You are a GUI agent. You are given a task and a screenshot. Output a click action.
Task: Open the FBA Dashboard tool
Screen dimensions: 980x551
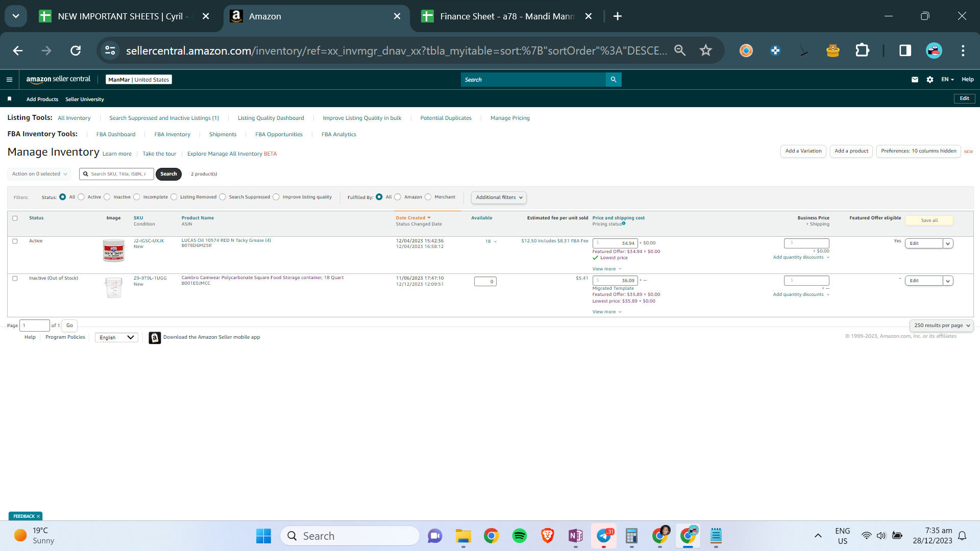(116, 135)
